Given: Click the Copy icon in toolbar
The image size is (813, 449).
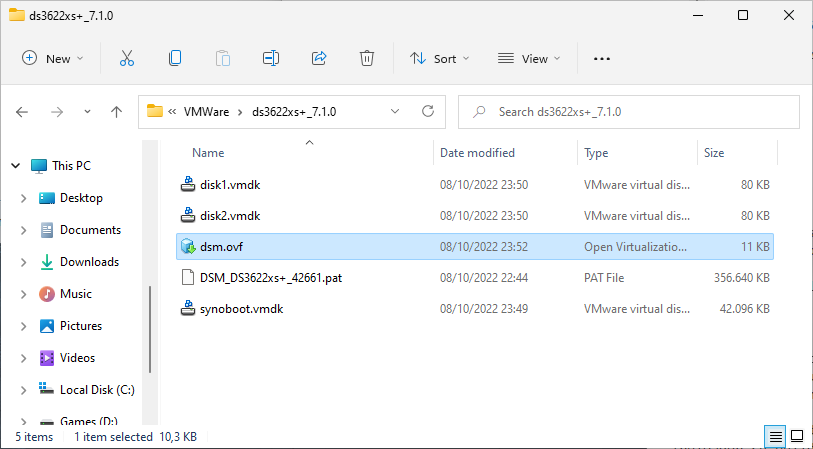Looking at the screenshot, I should pyautogui.click(x=175, y=58).
